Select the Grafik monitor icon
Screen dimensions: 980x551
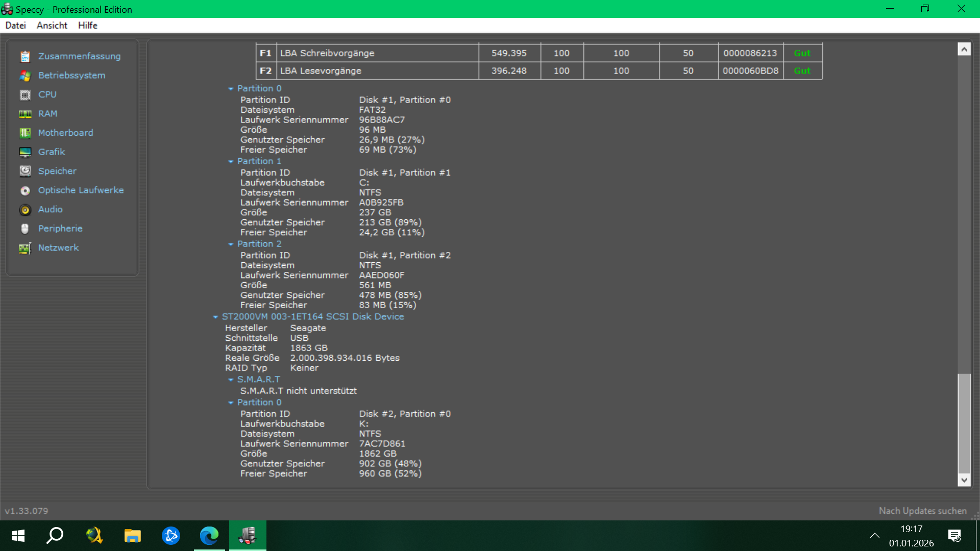25,152
